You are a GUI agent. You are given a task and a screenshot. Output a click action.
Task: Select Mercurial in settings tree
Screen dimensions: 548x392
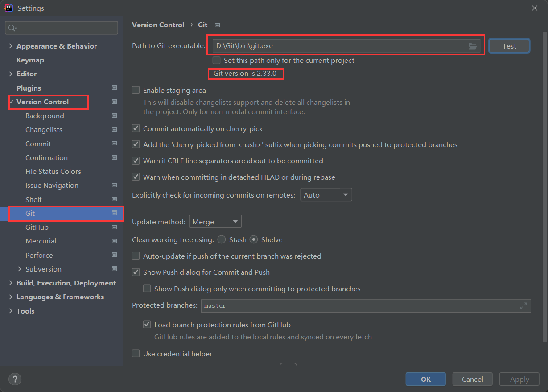pos(41,241)
